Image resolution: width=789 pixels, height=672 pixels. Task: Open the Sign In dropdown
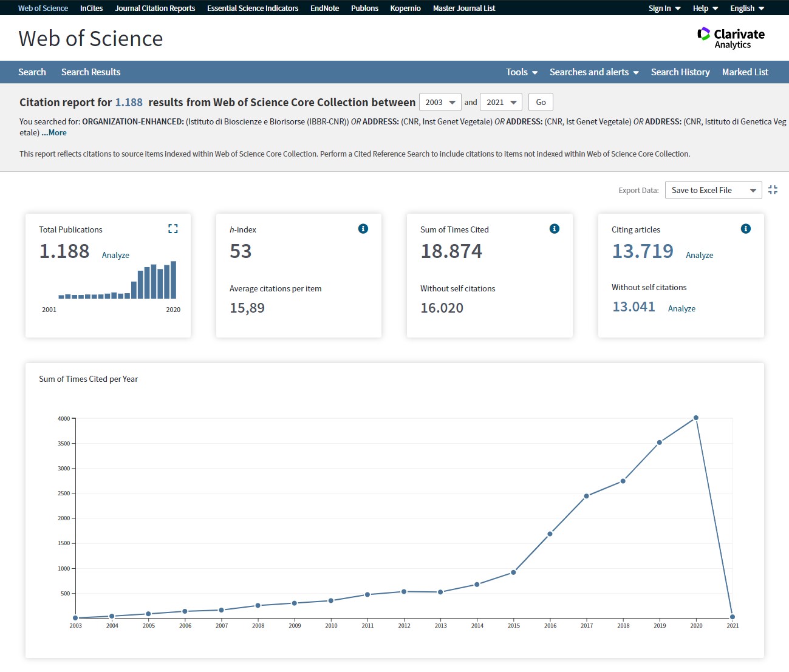click(x=664, y=8)
